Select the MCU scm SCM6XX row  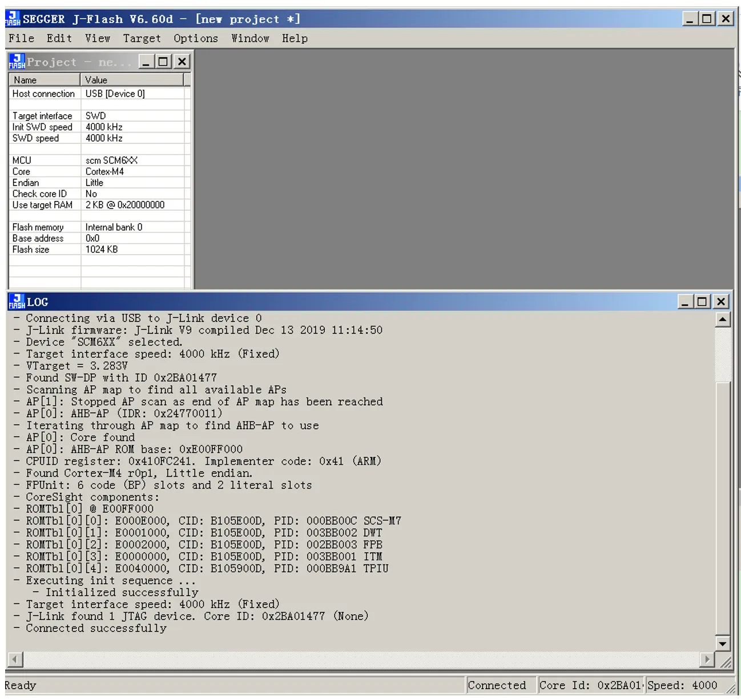[97, 160]
